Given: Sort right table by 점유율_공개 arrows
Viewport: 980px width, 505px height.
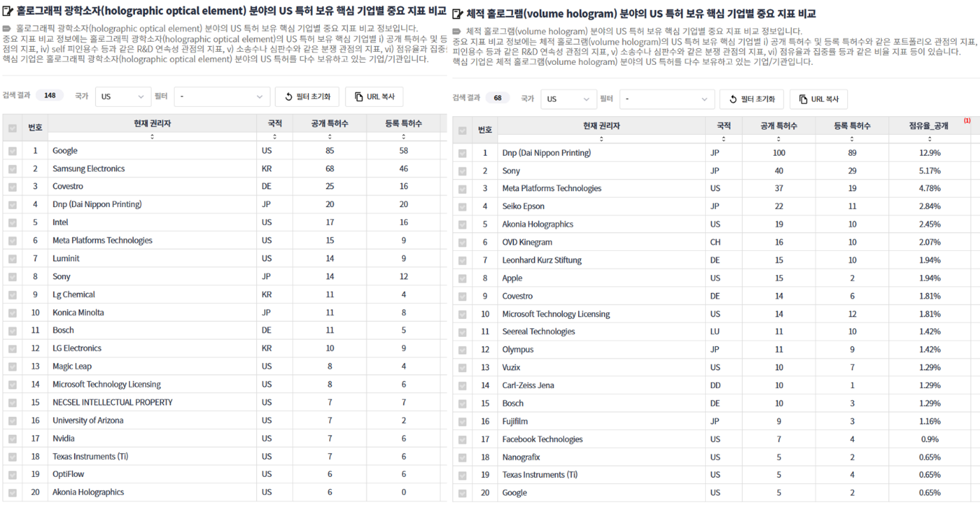Looking at the screenshot, I should click(929, 139).
